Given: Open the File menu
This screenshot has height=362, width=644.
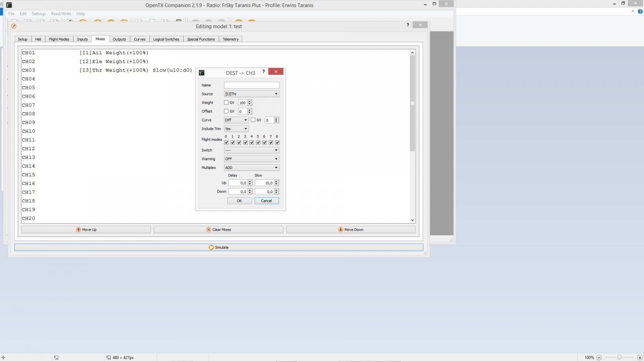Looking at the screenshot, I should coord(11,14).
